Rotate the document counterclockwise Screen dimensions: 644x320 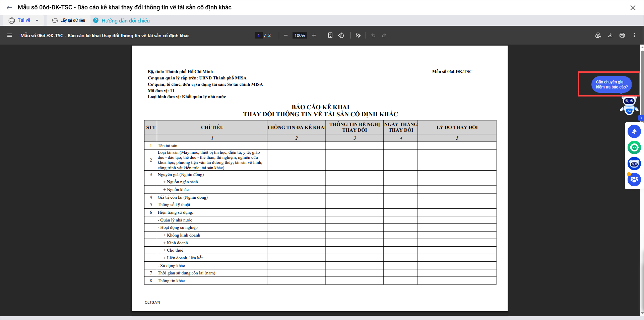[341, 35]
